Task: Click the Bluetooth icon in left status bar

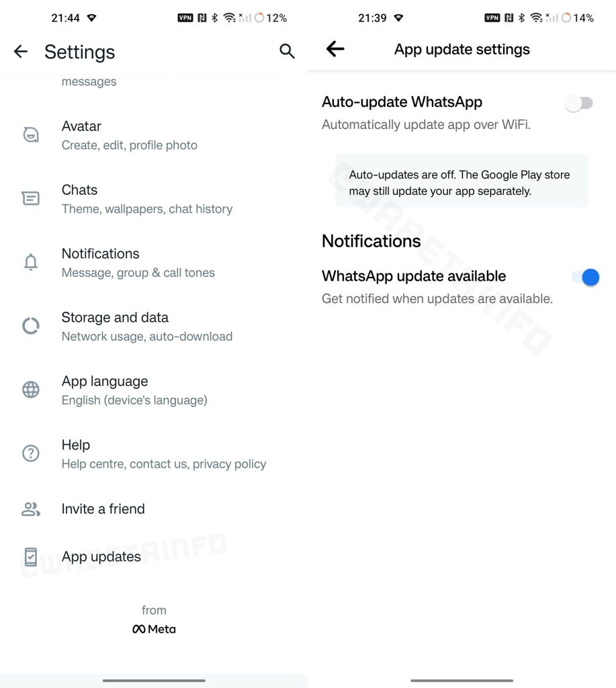Action: point(214,17)
